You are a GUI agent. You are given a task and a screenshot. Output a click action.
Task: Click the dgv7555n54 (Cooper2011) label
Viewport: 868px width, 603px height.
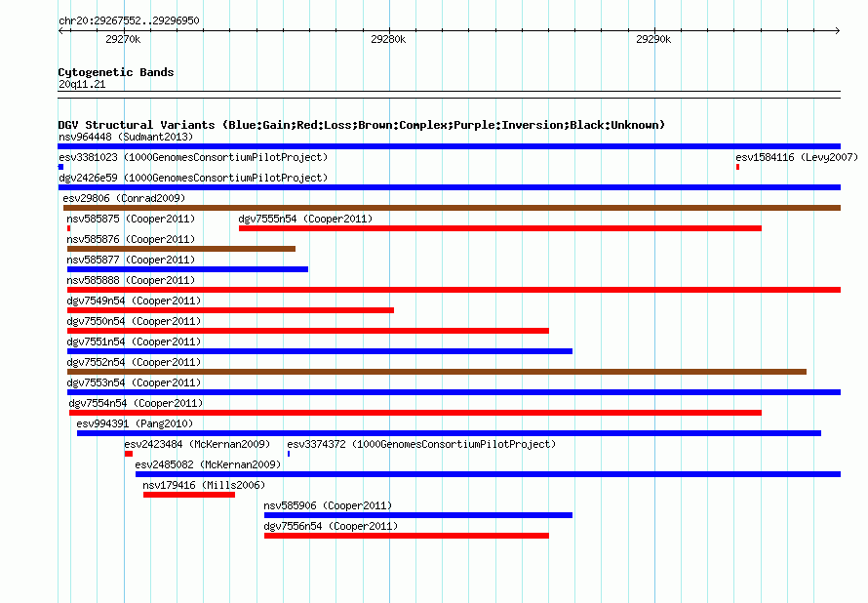(x=305, y=219)
